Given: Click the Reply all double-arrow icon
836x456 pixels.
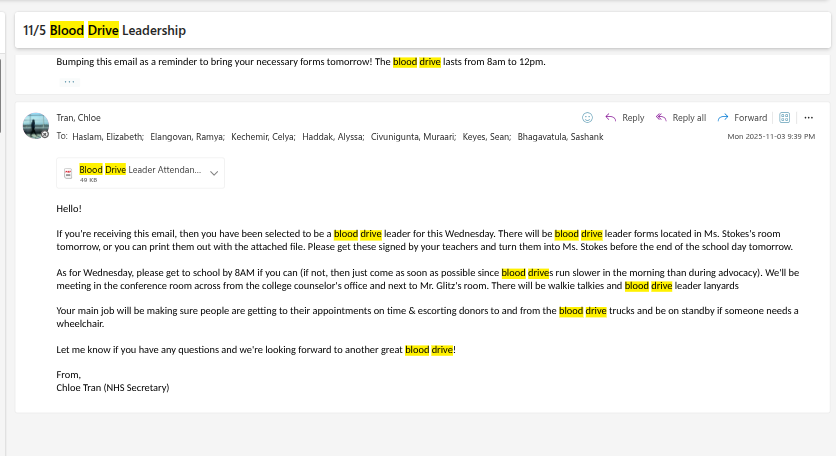Looking at the screenshot, I should [x=661, y=118].
